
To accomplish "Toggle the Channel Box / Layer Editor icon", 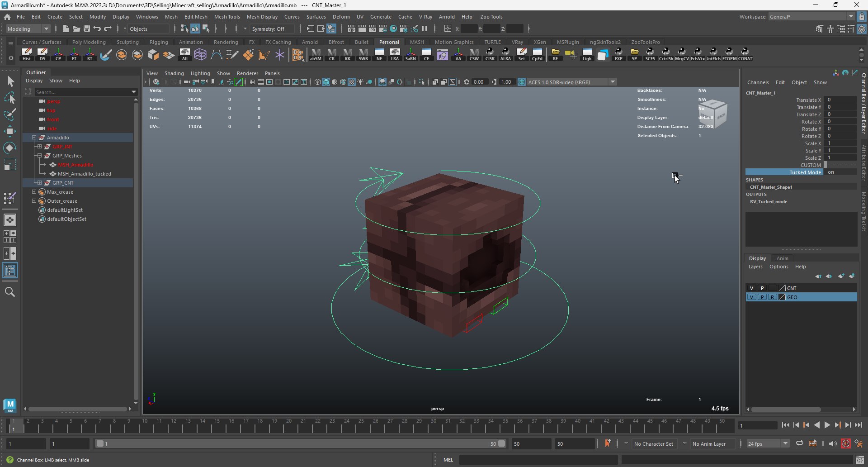I will (862, 29).
